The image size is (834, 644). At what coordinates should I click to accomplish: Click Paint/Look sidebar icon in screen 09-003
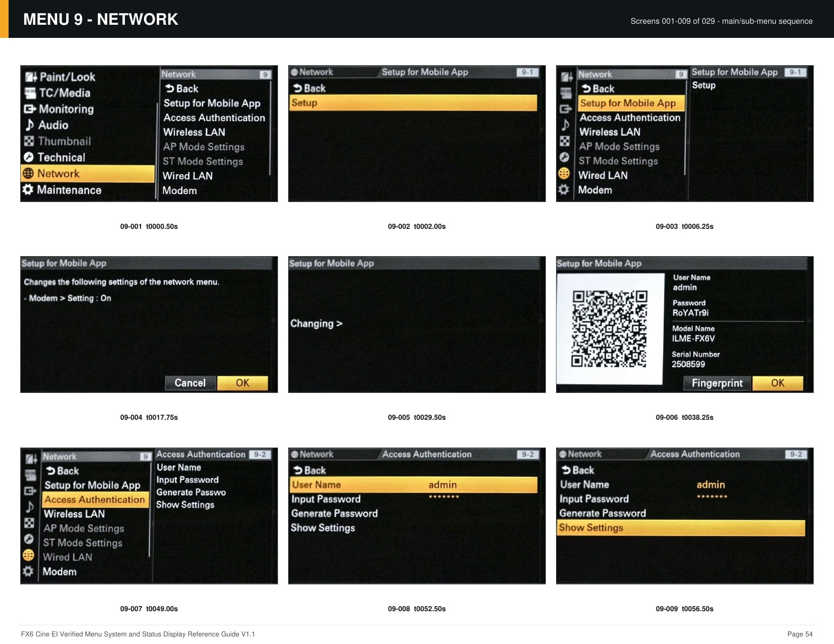pos(567,77)
